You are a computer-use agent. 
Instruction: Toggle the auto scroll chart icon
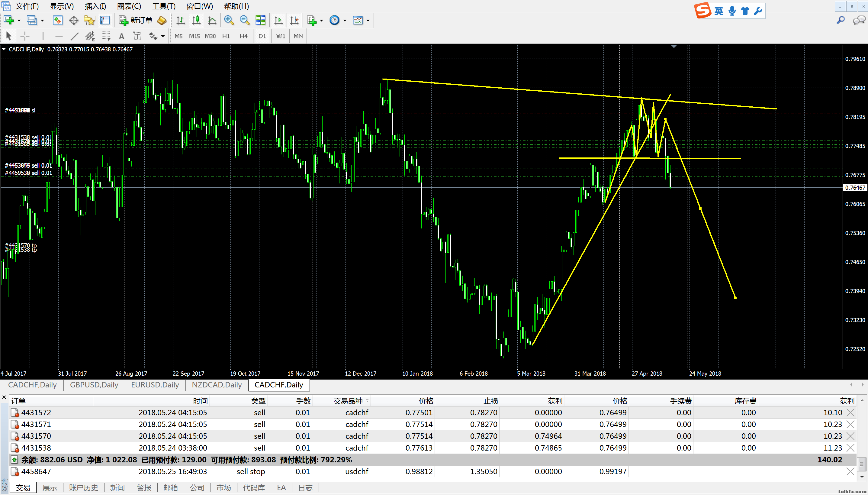coord(278,21)
